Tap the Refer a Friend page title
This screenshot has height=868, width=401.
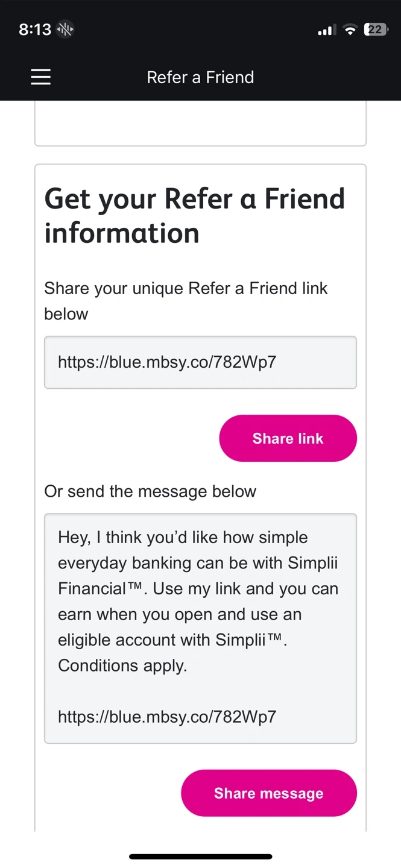coord(200,77)
